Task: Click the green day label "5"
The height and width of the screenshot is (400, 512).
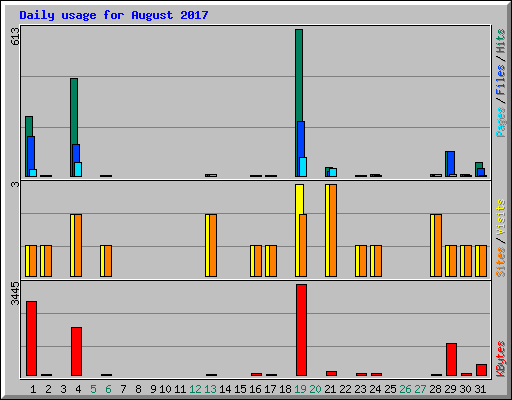Action: [x=93, y=389]
